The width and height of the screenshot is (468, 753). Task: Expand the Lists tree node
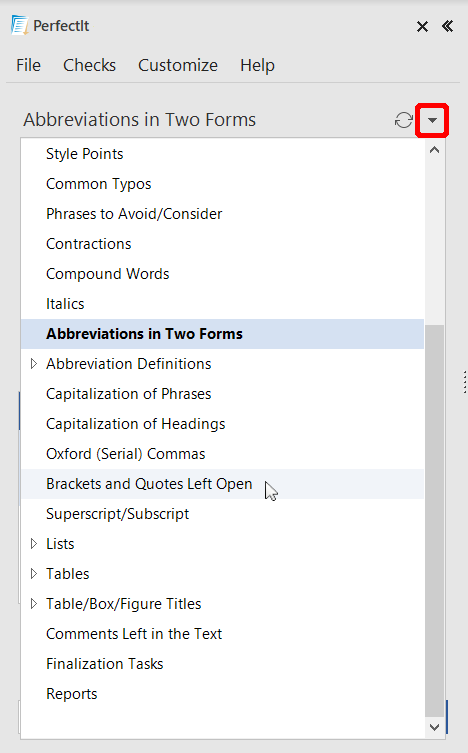[34, 544]
